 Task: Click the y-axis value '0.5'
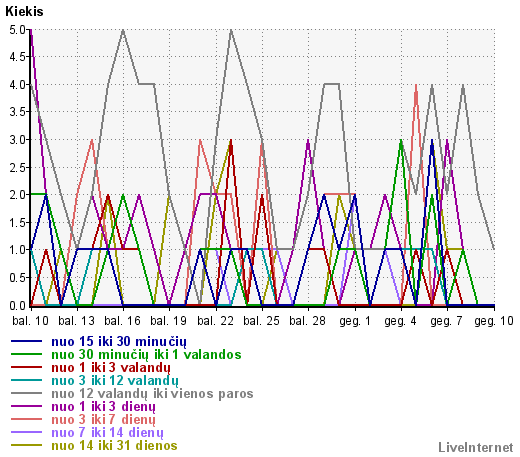click(x=17, y=278)
